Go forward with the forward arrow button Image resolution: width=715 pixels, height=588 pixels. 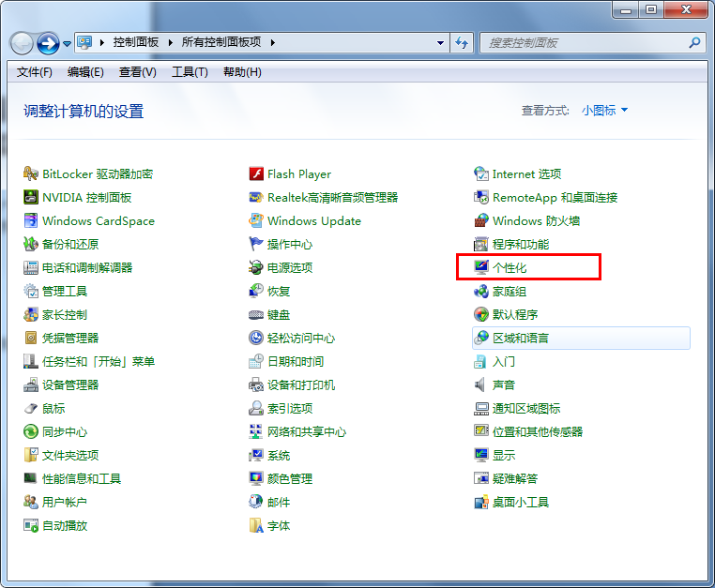(x=48, y=44)
